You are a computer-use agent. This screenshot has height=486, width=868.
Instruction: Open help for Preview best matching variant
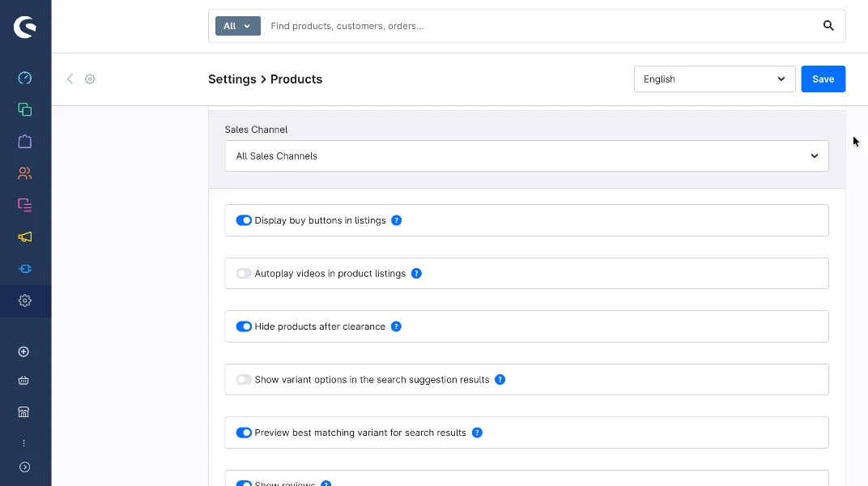[x=477, y=433]
